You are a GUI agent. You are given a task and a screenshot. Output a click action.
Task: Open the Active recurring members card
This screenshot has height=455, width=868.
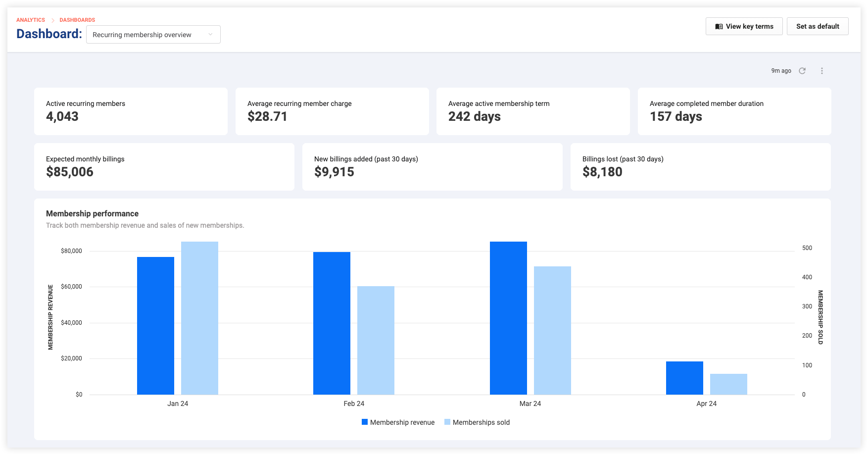(131, 111)
